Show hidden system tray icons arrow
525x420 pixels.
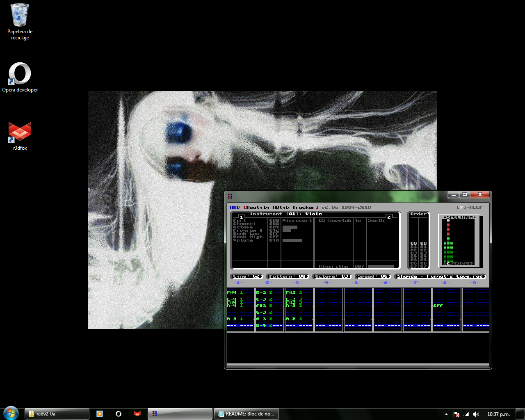click(446, 414)
